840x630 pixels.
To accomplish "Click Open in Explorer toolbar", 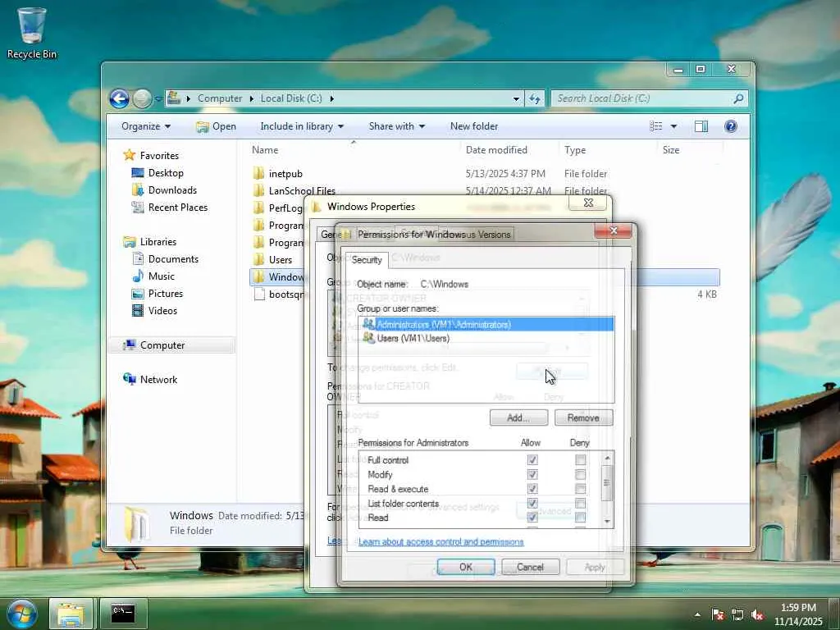I will (217, 126).
